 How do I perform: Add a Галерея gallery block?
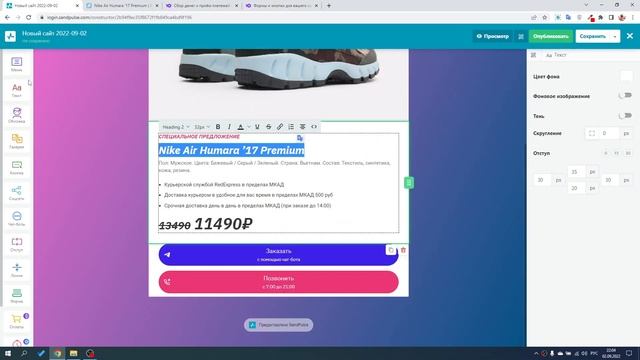17,142
